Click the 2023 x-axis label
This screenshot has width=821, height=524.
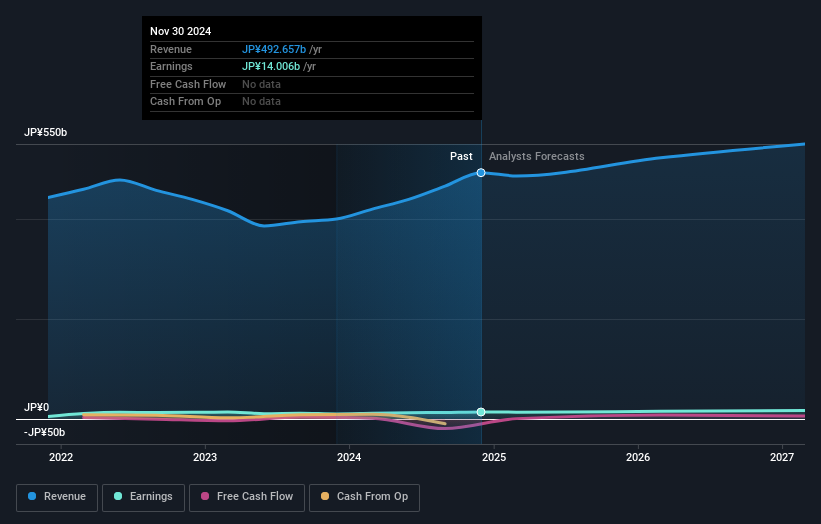[x=205, y=457]
